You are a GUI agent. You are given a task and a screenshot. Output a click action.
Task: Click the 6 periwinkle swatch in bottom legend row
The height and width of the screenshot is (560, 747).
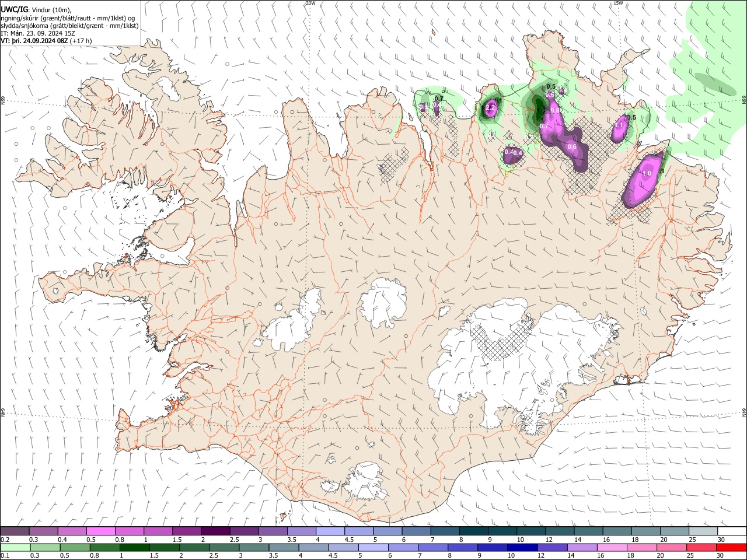tap(402, 548)
